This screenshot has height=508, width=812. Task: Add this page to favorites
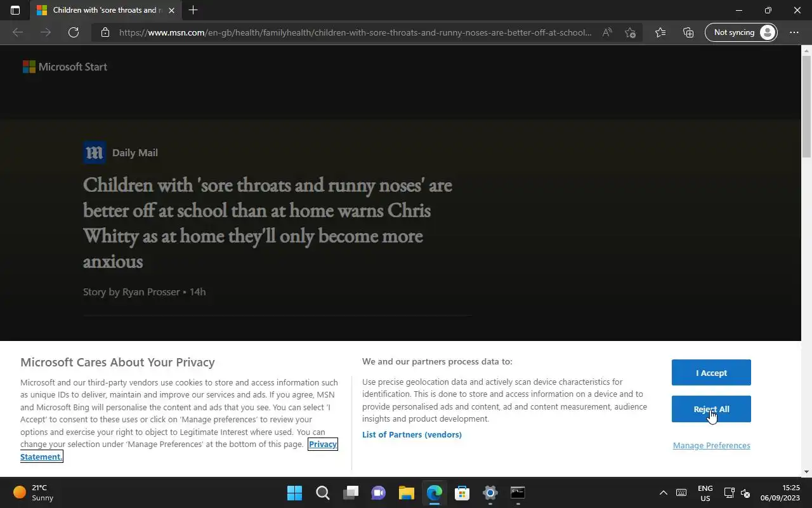(x=630, y=32)
